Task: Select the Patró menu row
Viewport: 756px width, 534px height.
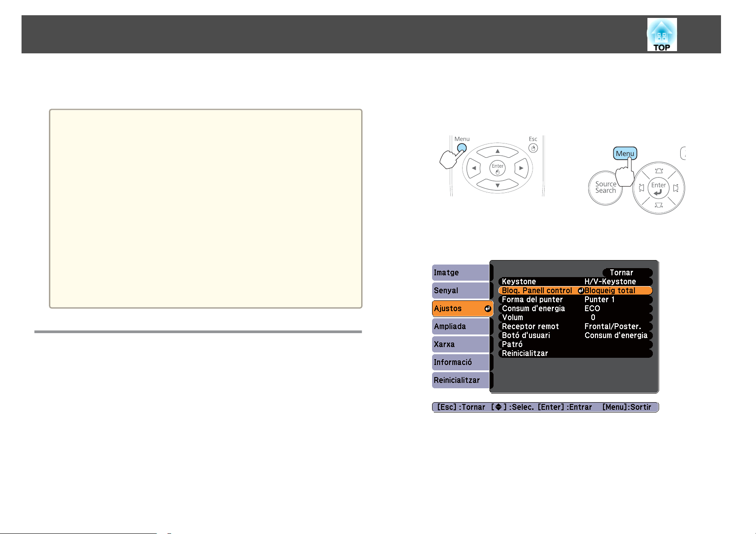Action: [575, 344]
